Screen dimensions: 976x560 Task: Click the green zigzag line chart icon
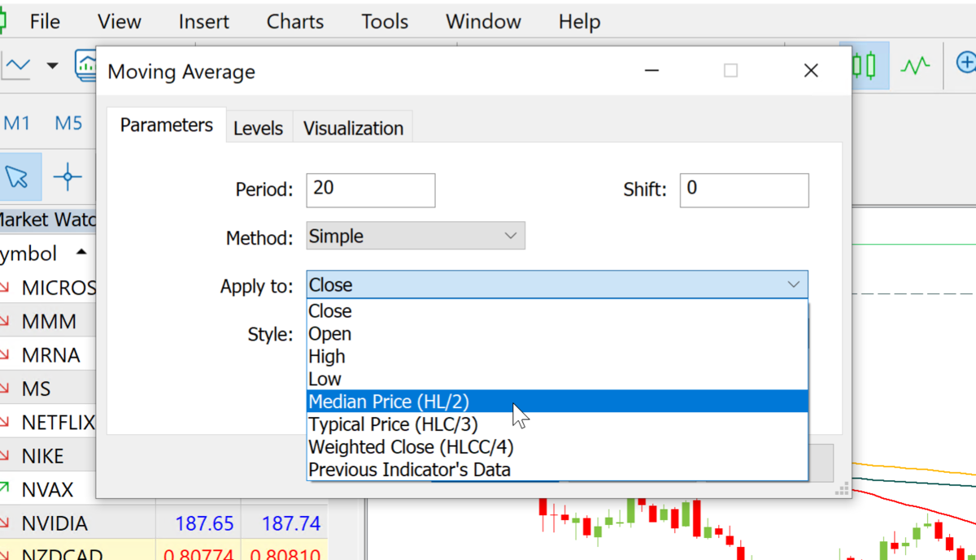915,64
